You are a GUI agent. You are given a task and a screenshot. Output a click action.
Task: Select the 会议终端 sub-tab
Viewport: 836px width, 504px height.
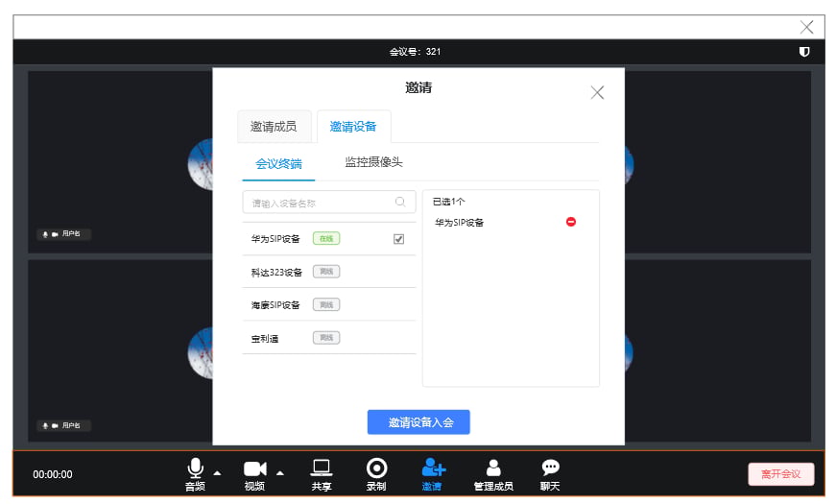pyautogui.click(x=278, y=164)
